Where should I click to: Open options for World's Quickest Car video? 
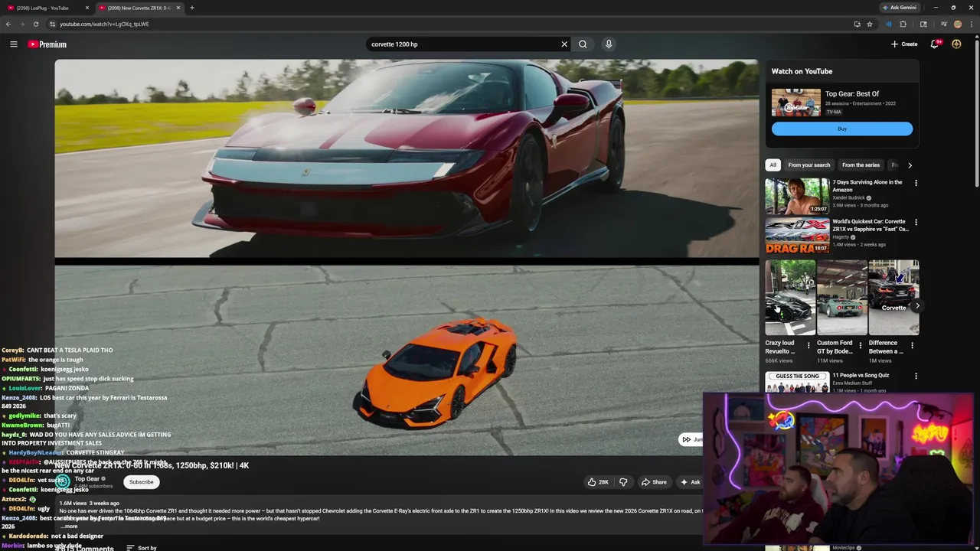916,223
